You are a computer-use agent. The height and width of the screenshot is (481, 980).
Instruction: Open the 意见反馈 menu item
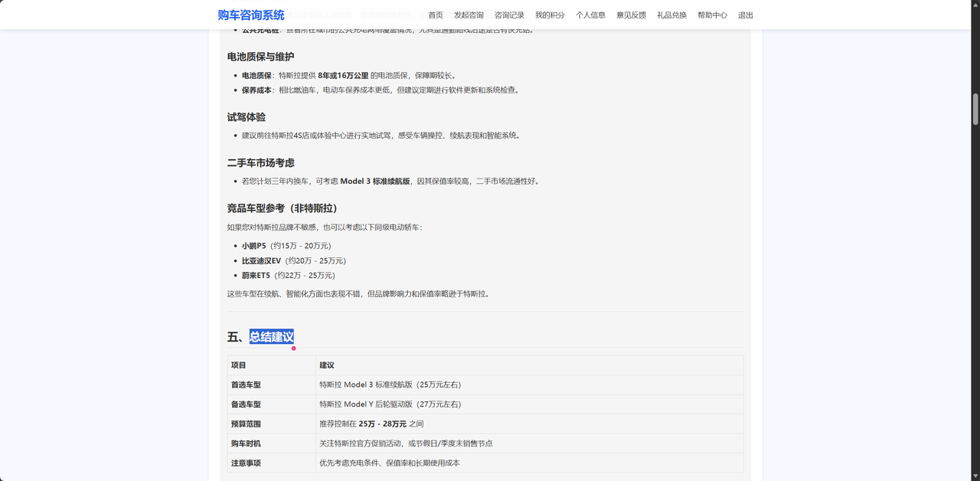pos(631,15)
